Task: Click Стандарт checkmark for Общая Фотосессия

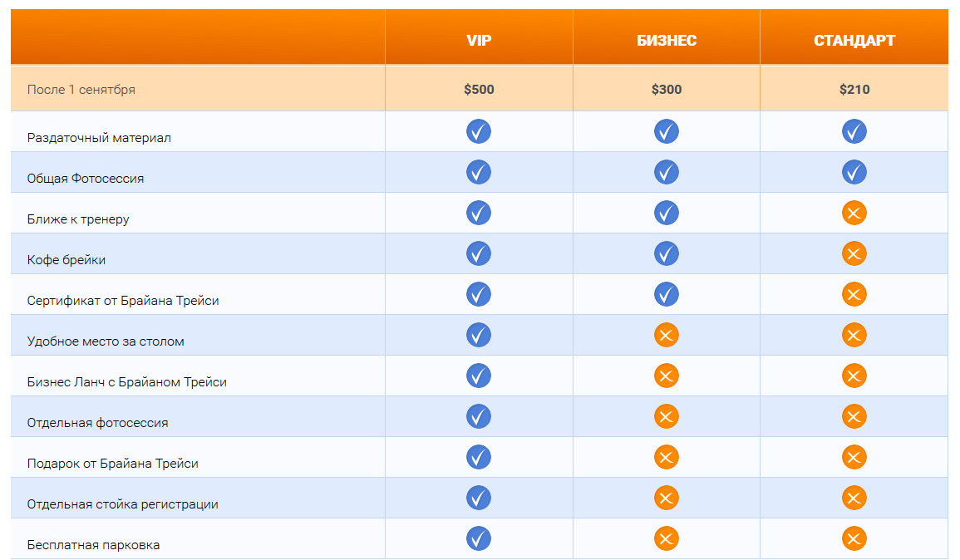Action: [x=854, y=172]
